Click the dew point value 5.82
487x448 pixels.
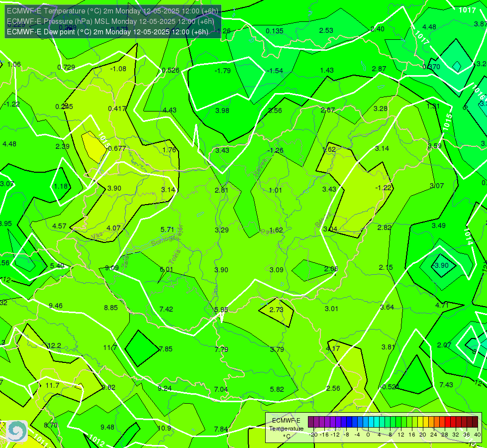(277, 389)
